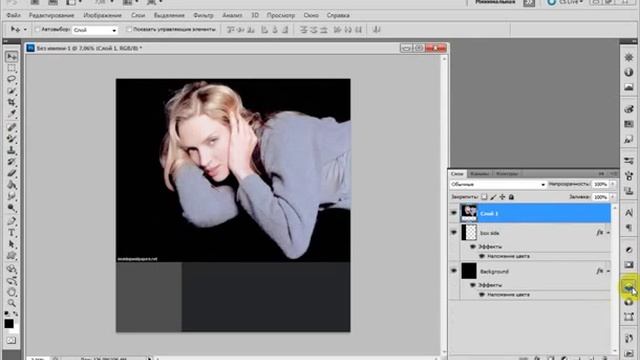Hide the box side layer eye
The height and width of the screenshot is (360, 640).
pyautogui.click(x=453, y=233)
